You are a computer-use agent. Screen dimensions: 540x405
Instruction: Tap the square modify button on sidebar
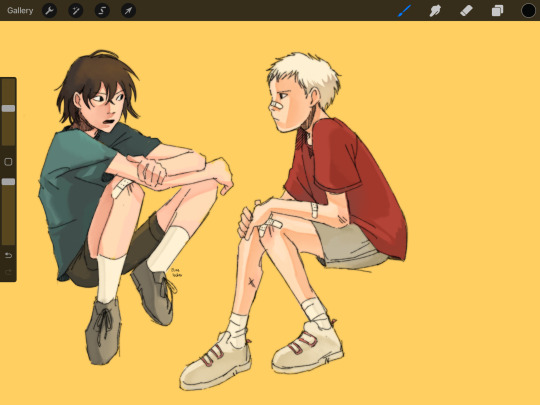click(8, 162)
